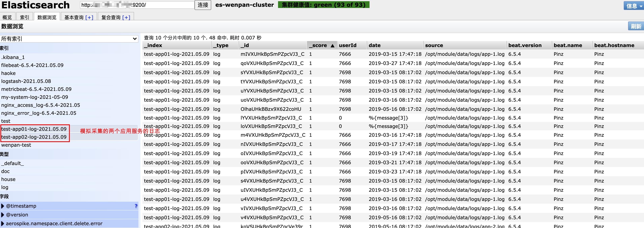Image resolution: width=644 pixels, height=228 pixels.
Task: Sort by the userId column header
Action: pyautogui.click(x=352, y=45)
